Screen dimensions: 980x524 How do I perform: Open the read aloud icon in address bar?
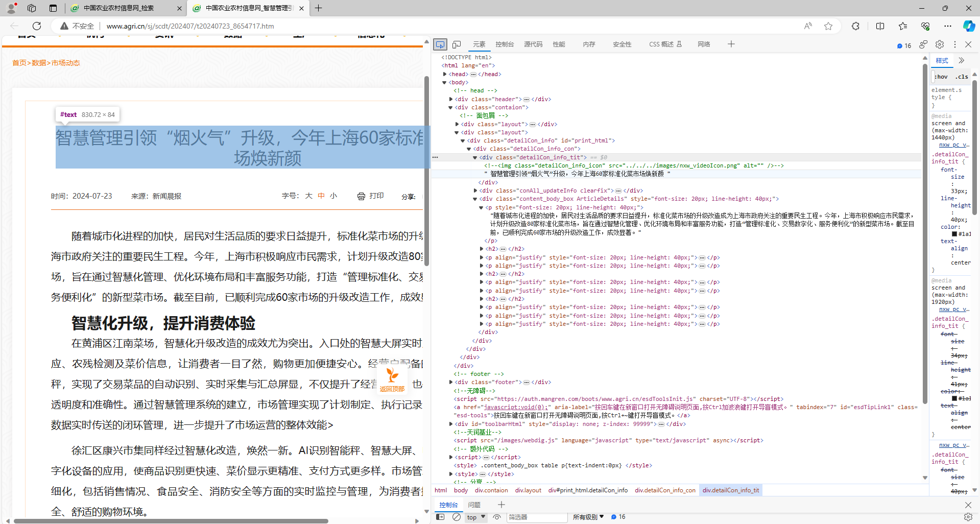point(808,26)
